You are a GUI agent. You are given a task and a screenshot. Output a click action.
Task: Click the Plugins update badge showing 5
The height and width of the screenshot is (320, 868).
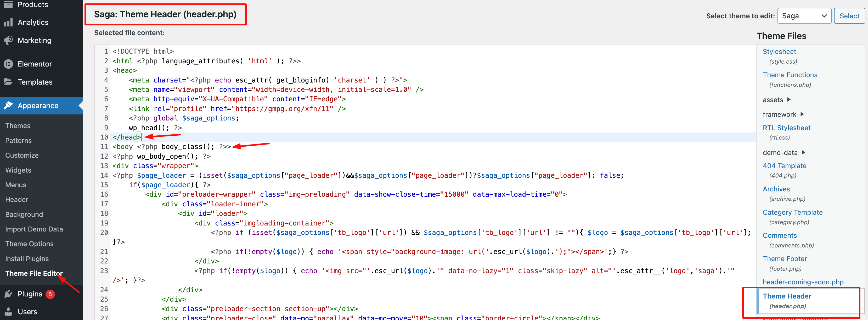point(50,294)
